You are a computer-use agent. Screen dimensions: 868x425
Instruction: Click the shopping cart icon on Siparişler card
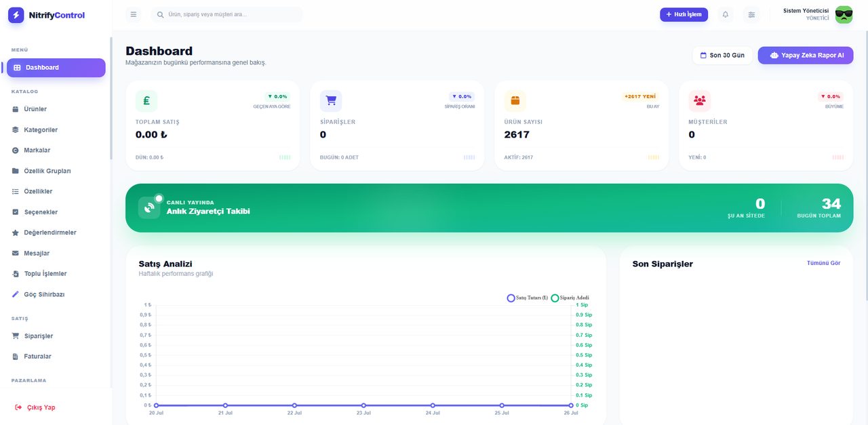331,101
